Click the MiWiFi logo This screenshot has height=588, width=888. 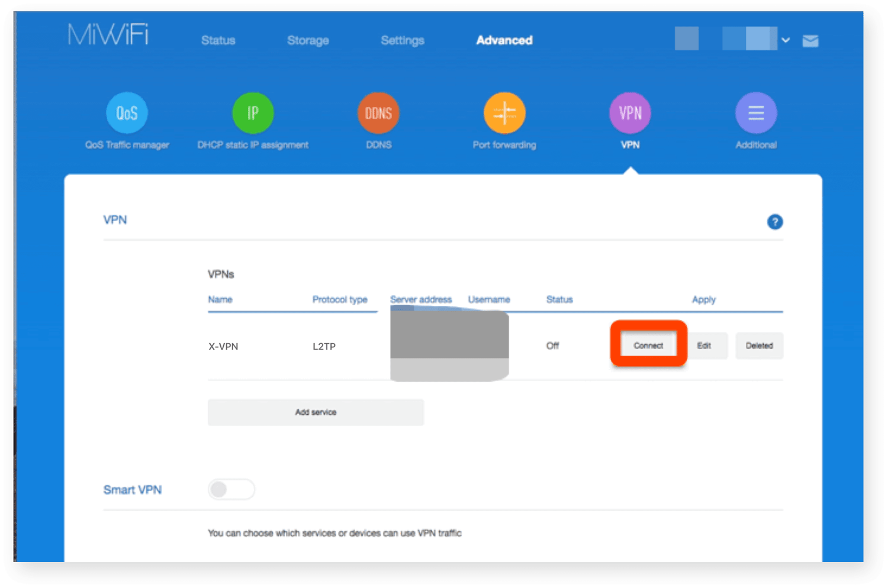[x=108, y=35]
